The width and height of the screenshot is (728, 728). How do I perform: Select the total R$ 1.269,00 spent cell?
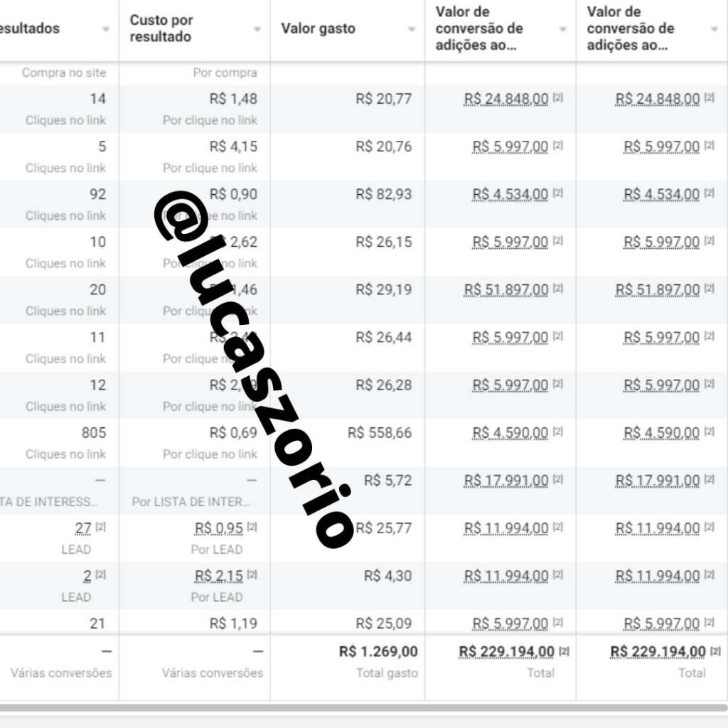tap(378, 651)
